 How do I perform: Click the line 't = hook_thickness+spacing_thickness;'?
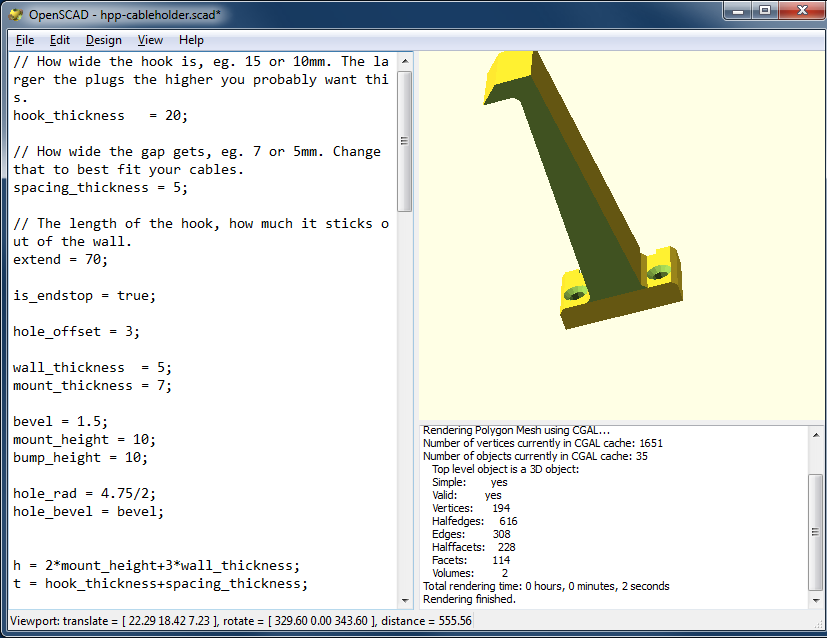(x=160, y=584)
